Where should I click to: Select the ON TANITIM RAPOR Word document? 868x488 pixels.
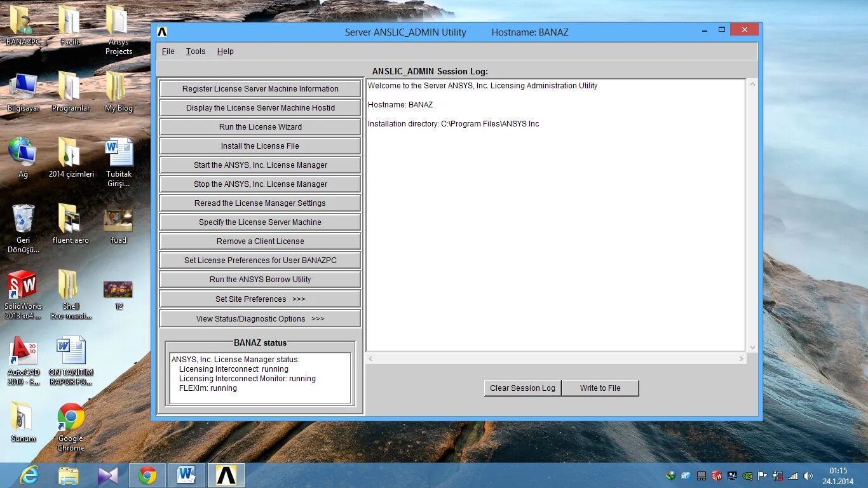[71, 361]
